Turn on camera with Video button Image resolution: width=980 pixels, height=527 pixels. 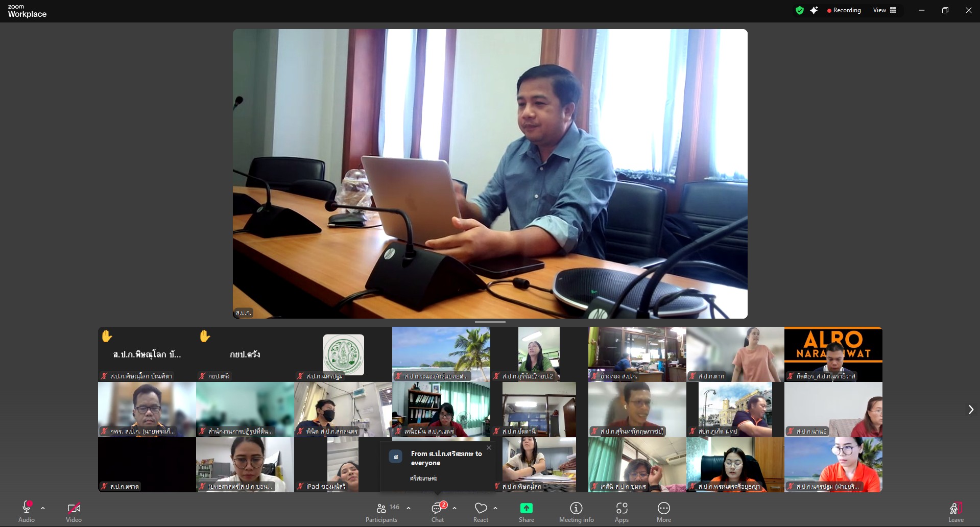click(x=74, y=512)
